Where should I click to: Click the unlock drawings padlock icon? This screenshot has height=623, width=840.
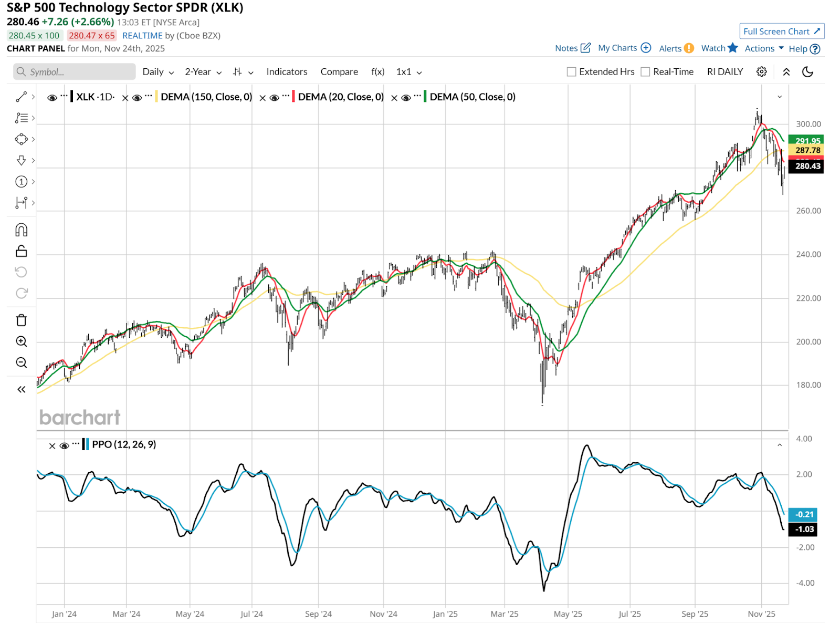point(21,251)
